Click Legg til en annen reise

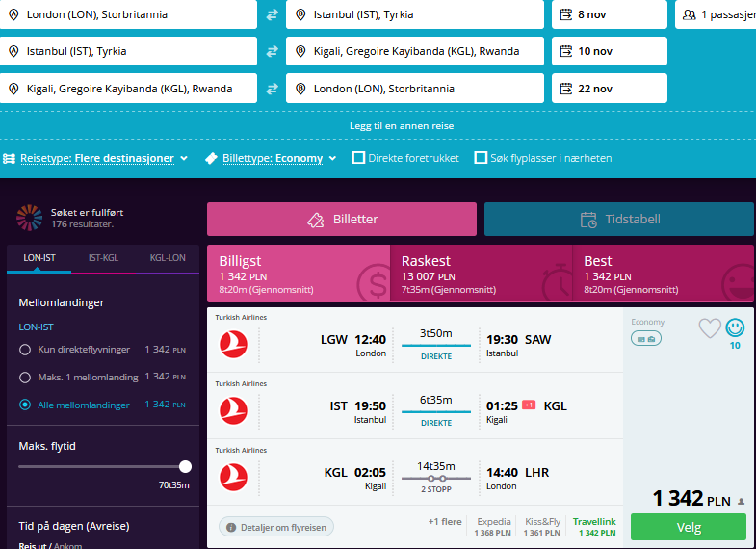(402, 126)
